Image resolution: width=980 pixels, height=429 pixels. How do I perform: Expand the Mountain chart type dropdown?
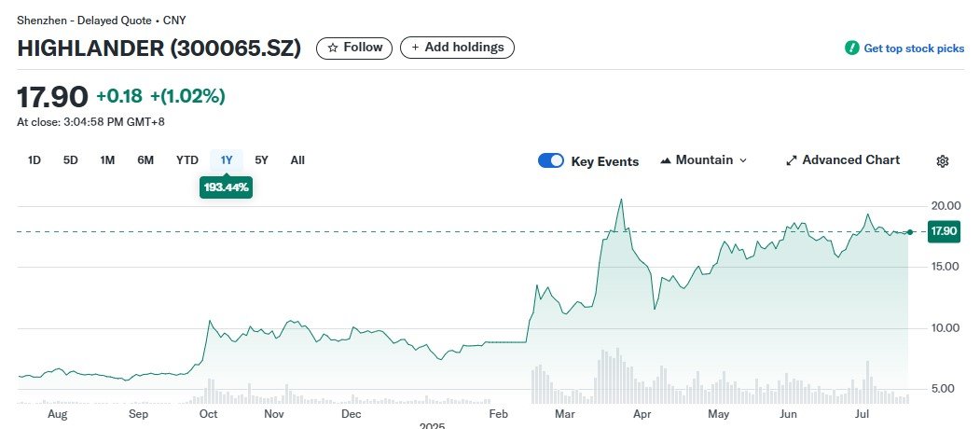pos(743,160)
